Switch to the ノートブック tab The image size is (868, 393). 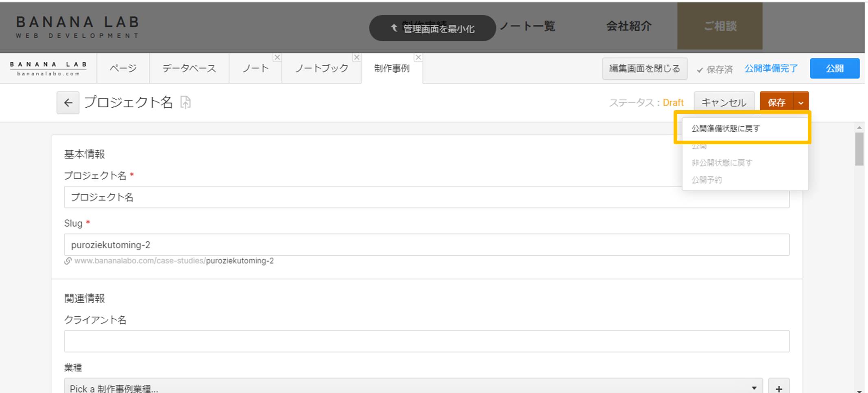tap(321, 68)
